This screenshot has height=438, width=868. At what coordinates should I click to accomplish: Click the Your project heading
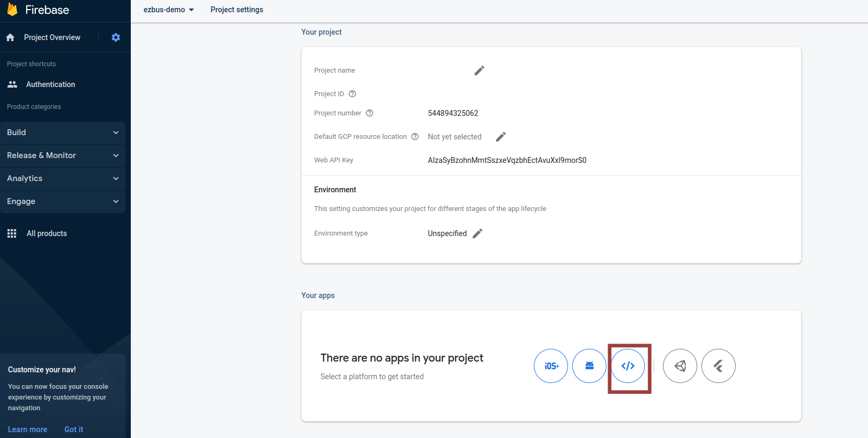tap(321, 32)
